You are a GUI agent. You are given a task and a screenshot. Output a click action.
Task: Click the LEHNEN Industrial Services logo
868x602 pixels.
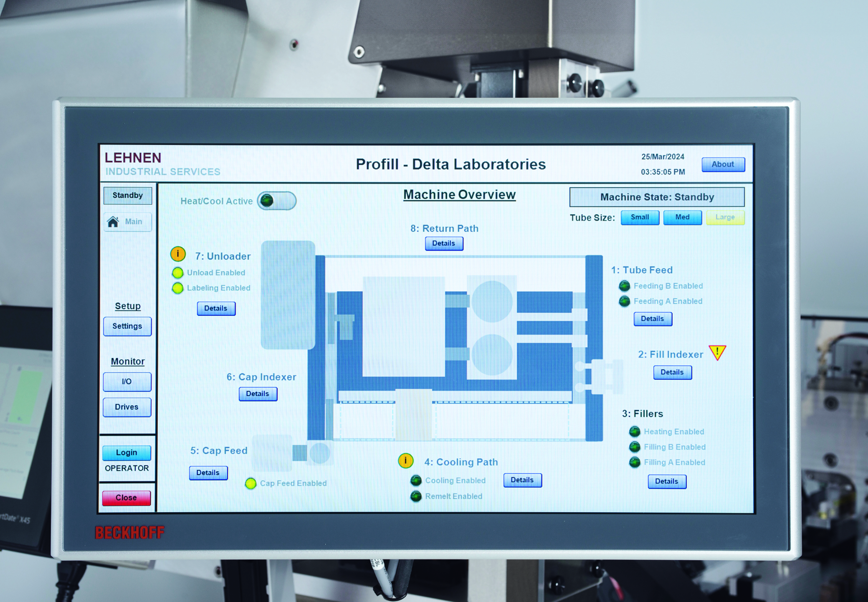[162, 164]
